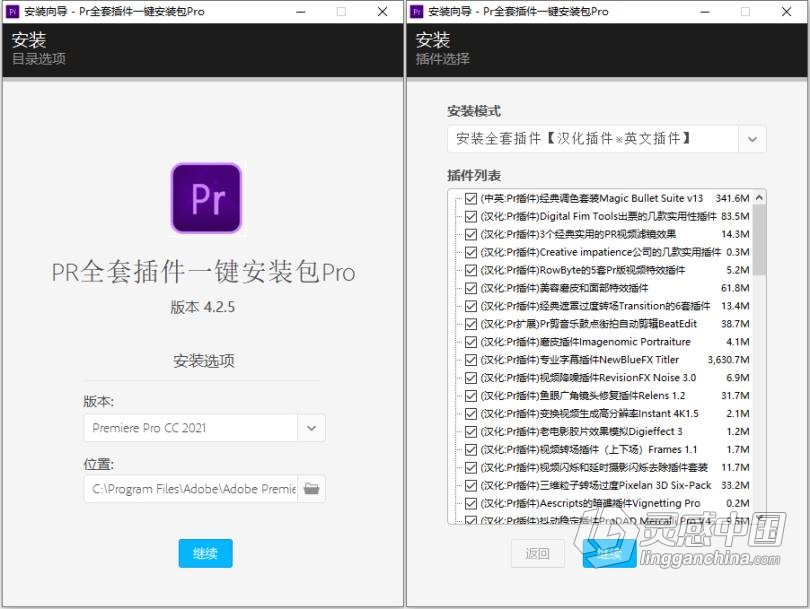Click the plugin list scroll up arrow
The image size is (810, 609).
pos(759,197)
